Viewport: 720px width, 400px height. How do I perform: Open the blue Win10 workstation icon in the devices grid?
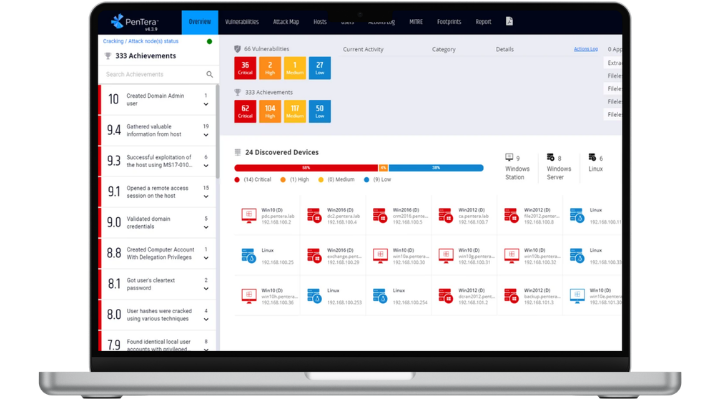point(577,296)
